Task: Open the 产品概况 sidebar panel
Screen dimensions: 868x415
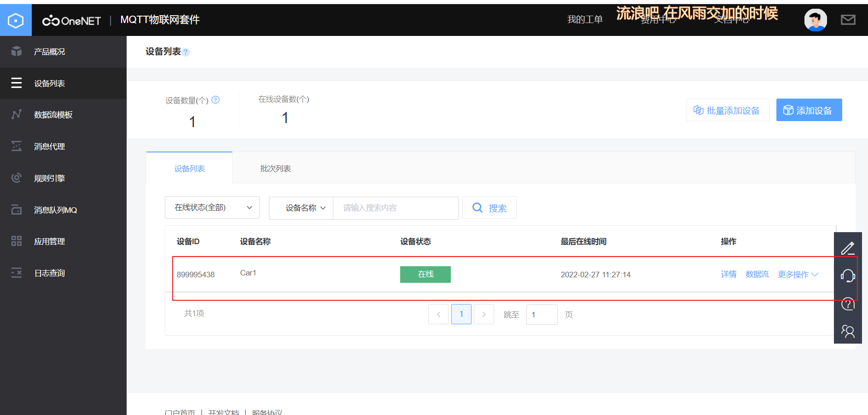Action: (x=49, y=51)
